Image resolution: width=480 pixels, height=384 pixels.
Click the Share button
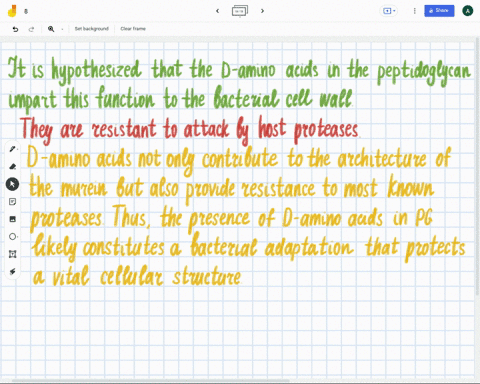point(439,11)
